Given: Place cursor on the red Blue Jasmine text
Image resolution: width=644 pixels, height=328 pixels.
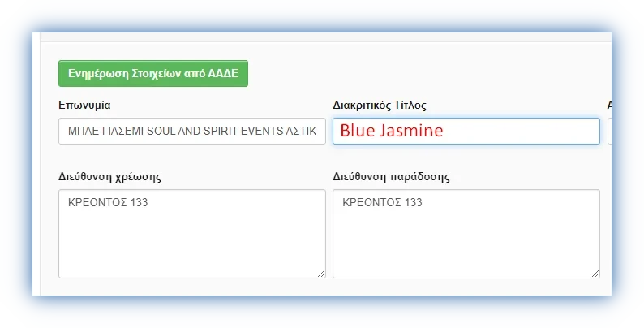Looking at the screenshot, I should pyautogui.click(x=392, y=131).
